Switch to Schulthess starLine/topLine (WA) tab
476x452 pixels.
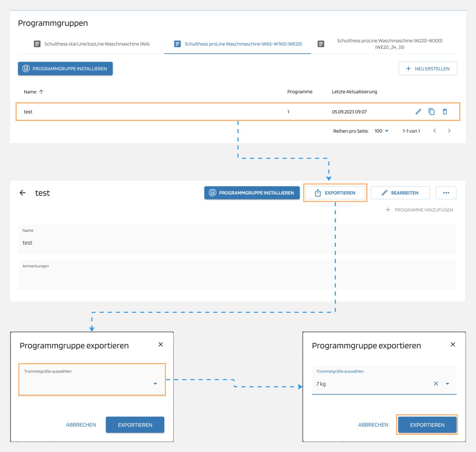(92, 44)
